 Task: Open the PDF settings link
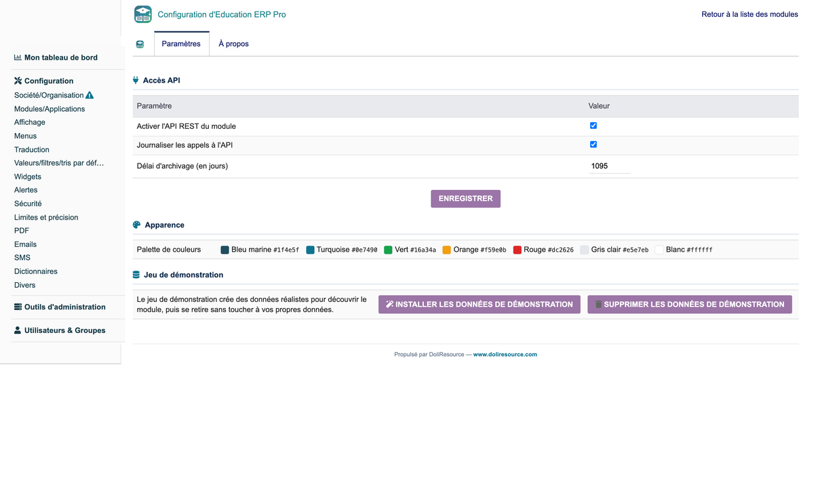click(x=22, y=231)
